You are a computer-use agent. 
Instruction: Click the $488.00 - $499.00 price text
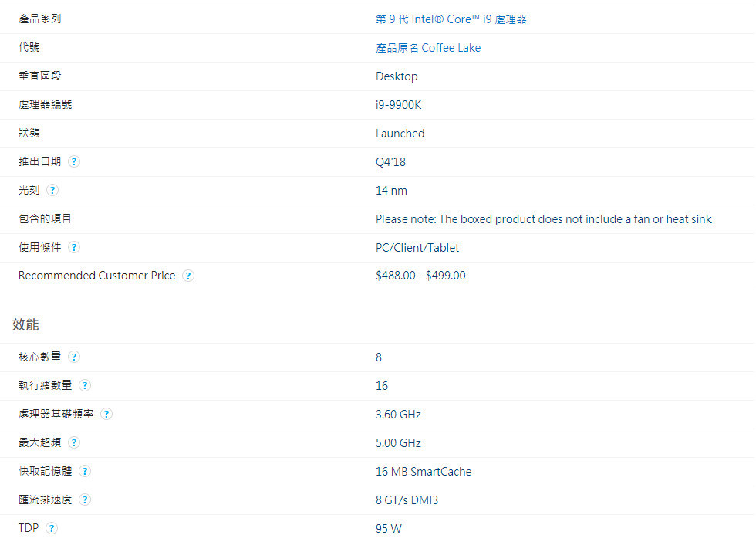[420, 276]
